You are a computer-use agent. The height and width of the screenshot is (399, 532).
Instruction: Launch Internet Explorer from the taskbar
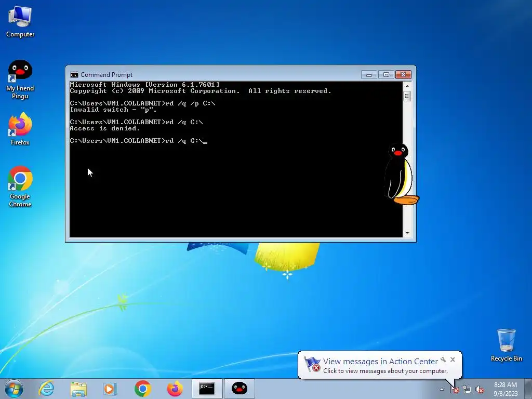point(46,389)
